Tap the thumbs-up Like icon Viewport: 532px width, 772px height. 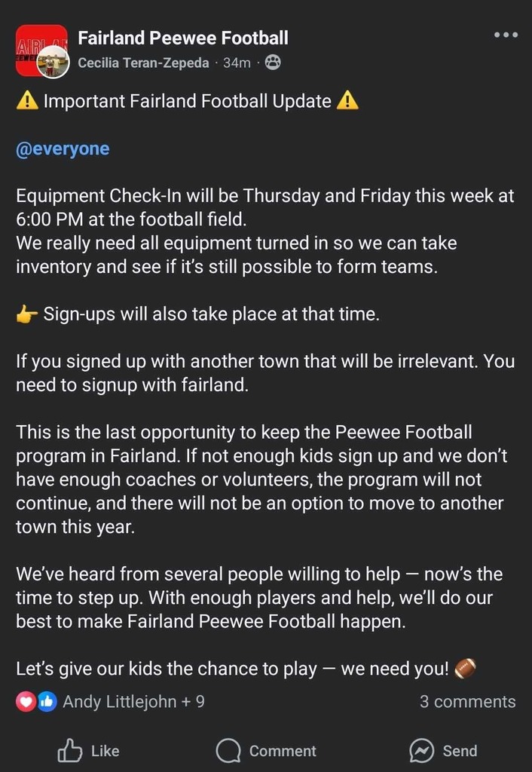70,751
